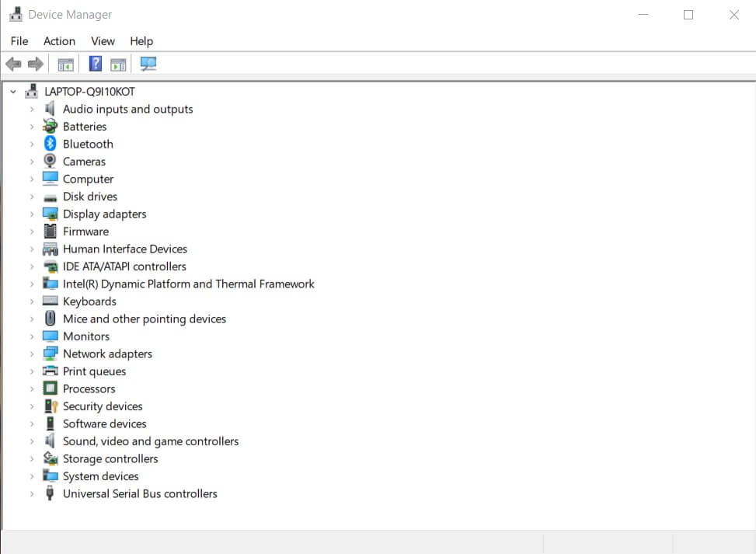Click the Batteries icon

click(51, 127)
